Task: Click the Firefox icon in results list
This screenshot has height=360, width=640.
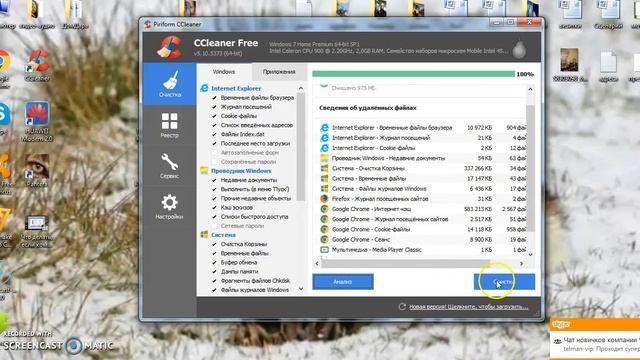Action: click(324, 199)
